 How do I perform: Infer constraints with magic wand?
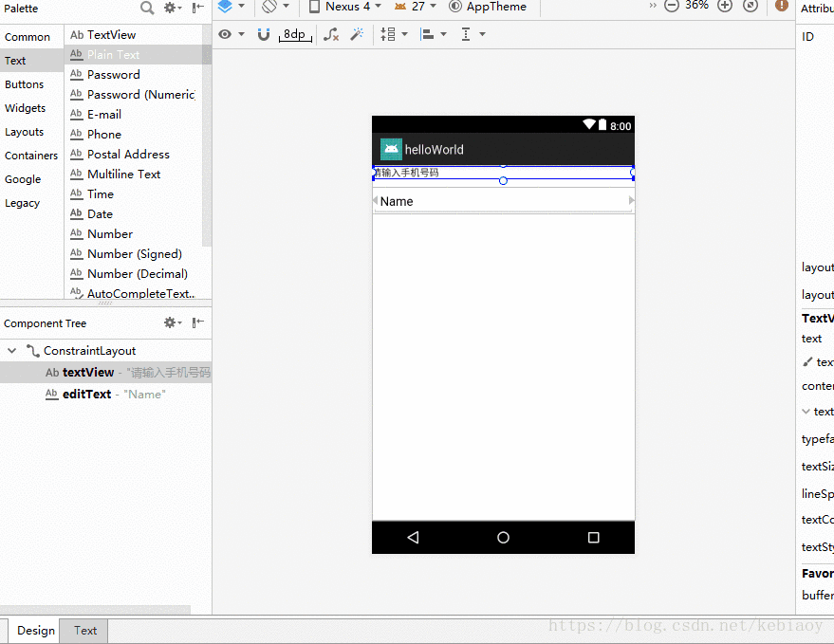(x=357, y=34)
